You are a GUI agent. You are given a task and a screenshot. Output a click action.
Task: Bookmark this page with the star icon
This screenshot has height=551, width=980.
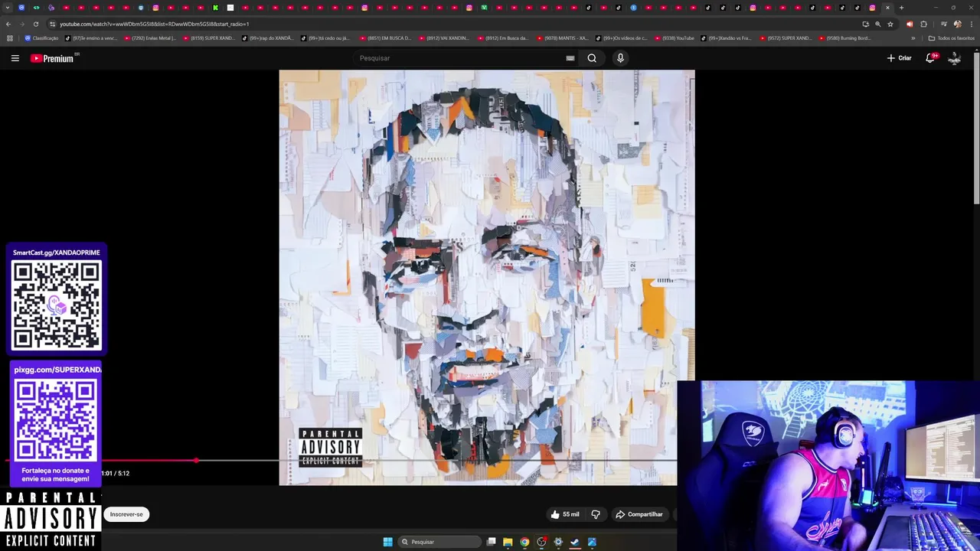[x=890, y=24]
